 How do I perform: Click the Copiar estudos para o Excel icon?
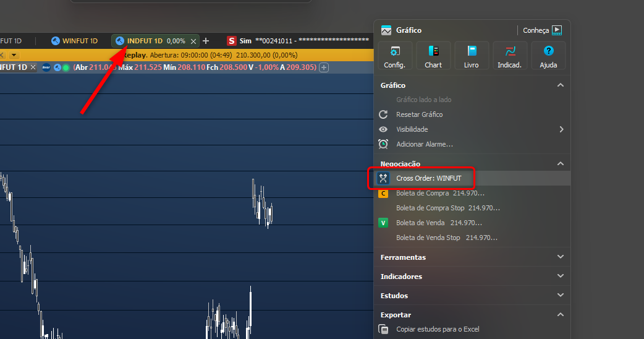(383, 329)
